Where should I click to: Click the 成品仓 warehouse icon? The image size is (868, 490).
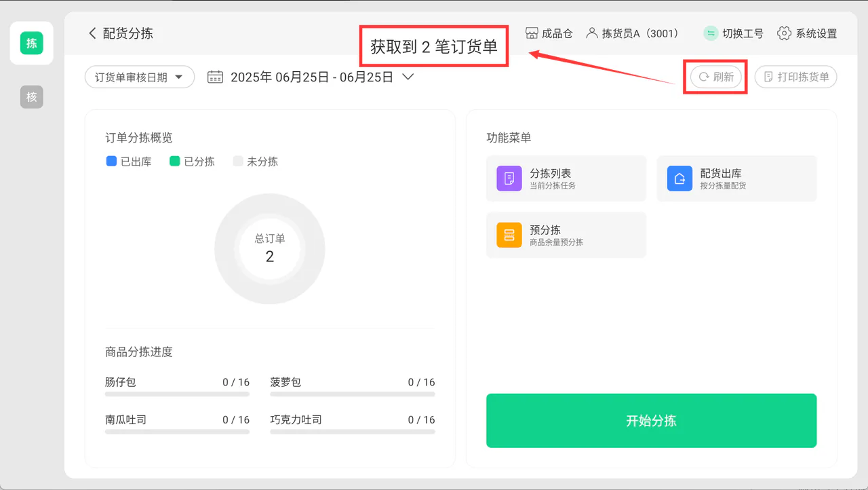tap(532, 33)
